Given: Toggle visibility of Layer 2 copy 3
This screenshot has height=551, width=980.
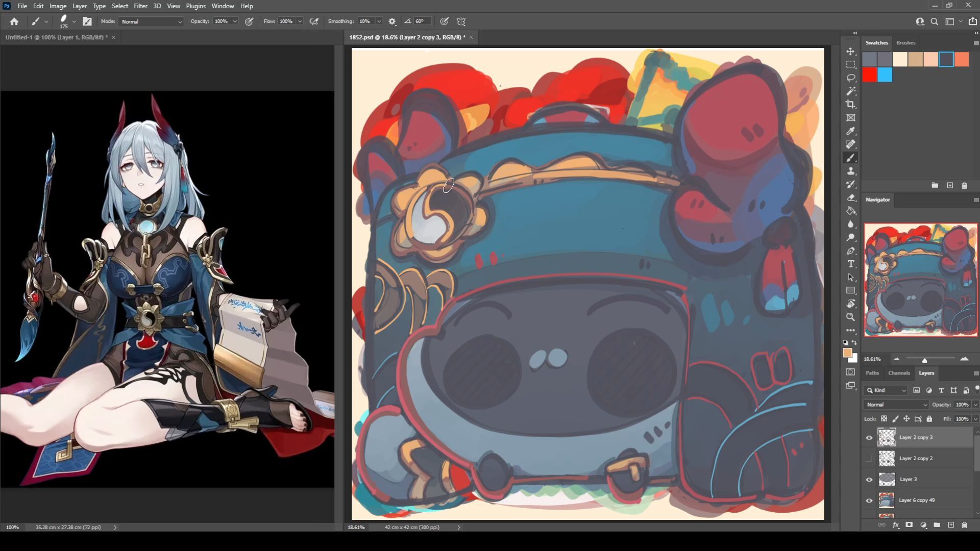Looking at the screenshot, I should (869, 438).
